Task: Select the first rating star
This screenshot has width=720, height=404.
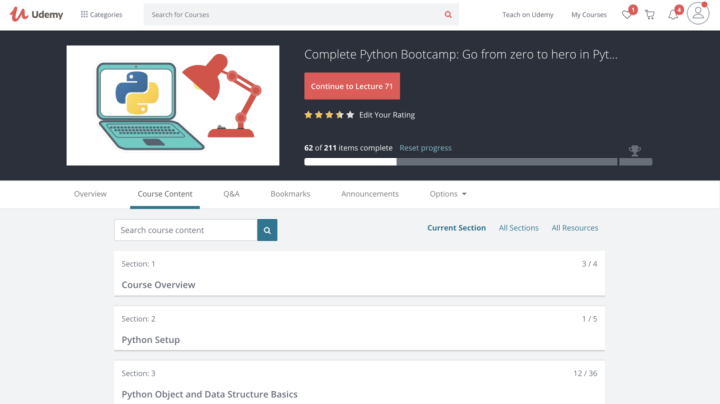Action: [308, 115]
